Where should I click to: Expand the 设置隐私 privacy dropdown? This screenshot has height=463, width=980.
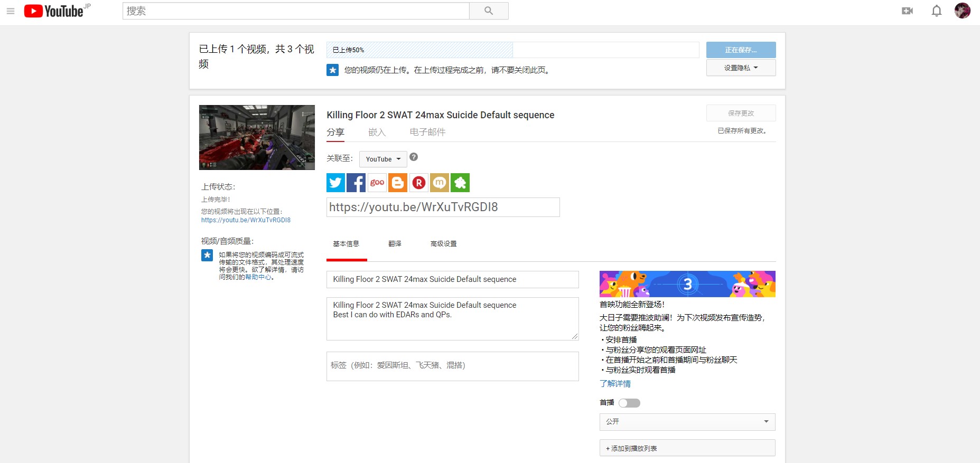pyautogui.click(x=741, y=68)
